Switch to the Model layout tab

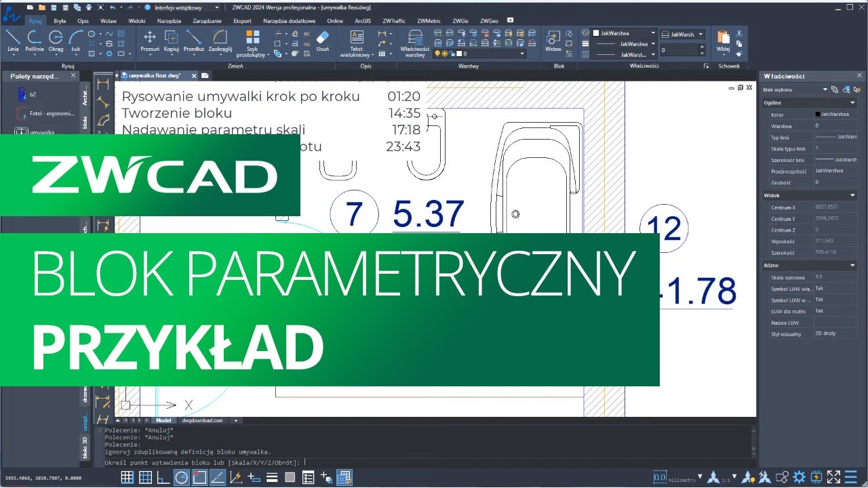163,420
